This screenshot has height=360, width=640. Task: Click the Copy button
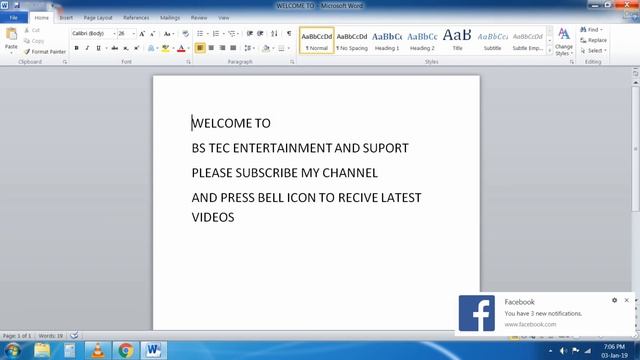coord(34,41)
